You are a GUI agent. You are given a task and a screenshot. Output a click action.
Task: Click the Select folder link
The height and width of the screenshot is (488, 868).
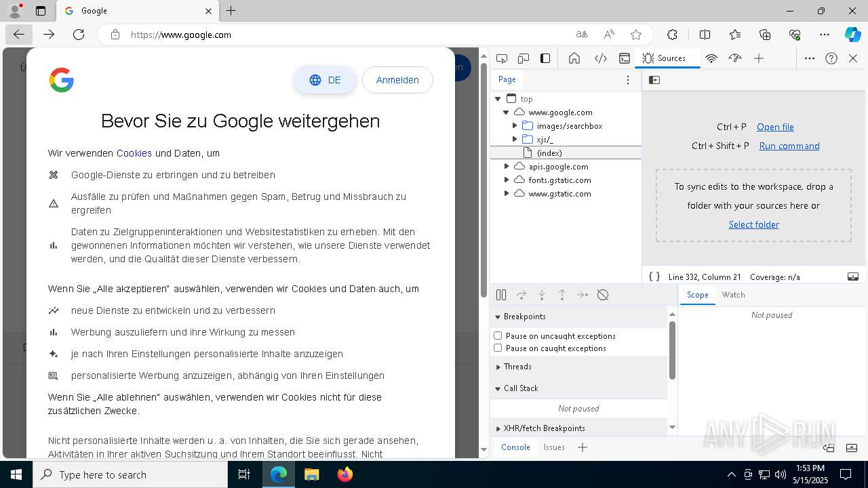pyautogui.click(x=753, y=224)
